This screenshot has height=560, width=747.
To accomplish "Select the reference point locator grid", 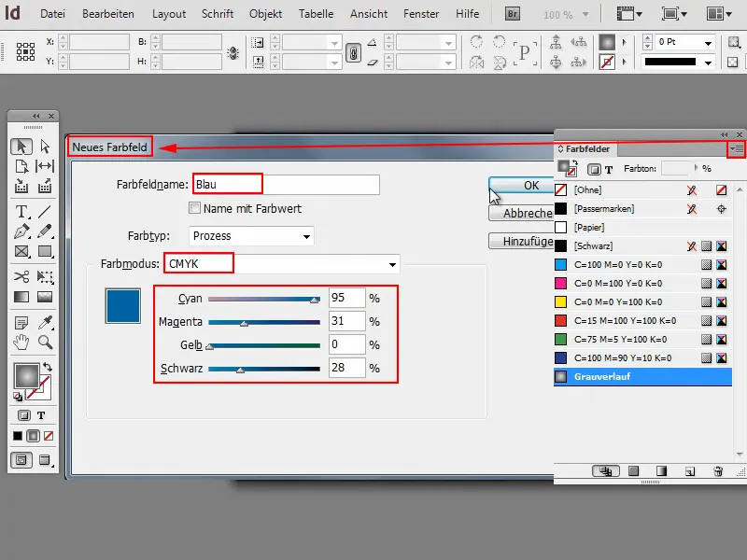I will click(25, 51).
